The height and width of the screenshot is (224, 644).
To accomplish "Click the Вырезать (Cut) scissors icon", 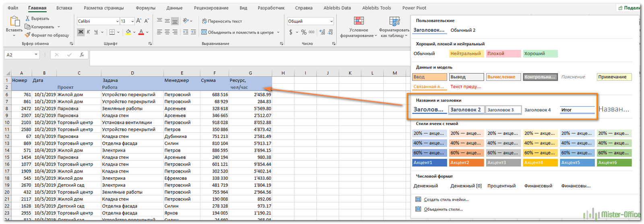I will (28, 18).
